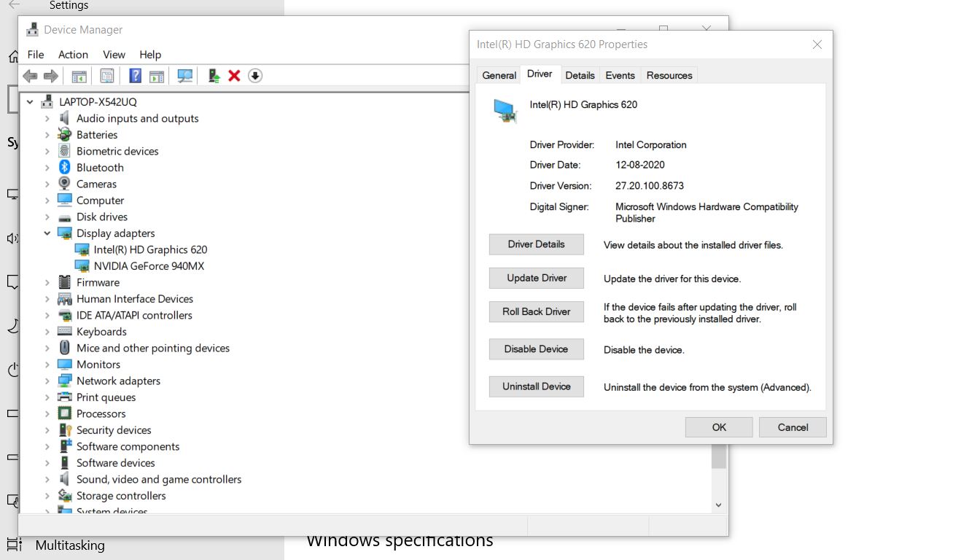Screen dimensions: 969x560
Task: Click the driver version text 27.20.100.8673
Action: coord(650,186)
